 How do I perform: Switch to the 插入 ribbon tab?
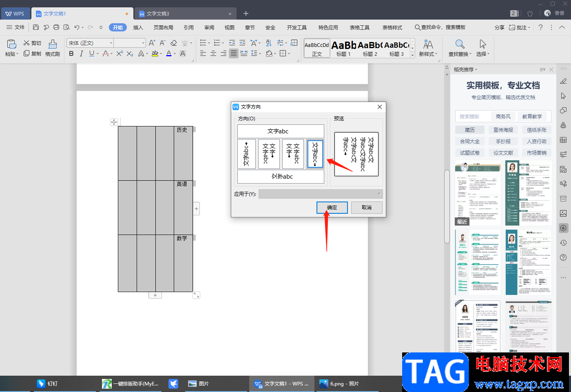[138, 27]
